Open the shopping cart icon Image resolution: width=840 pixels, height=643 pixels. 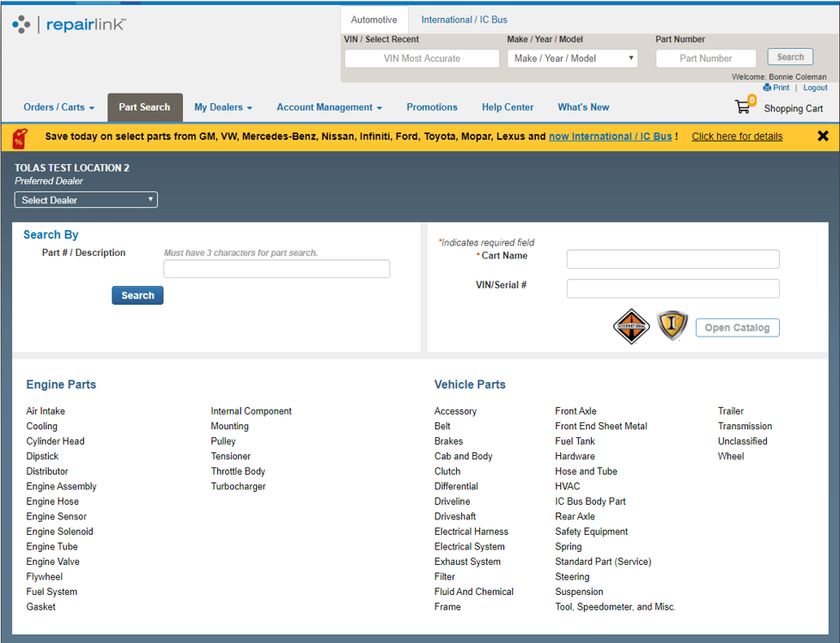coord(742,107)
